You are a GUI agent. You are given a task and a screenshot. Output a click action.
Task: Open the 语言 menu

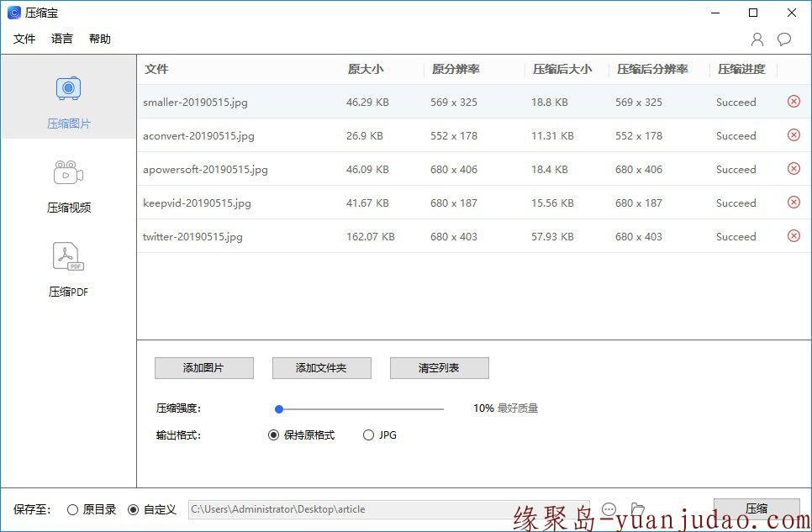pos(62,39)
